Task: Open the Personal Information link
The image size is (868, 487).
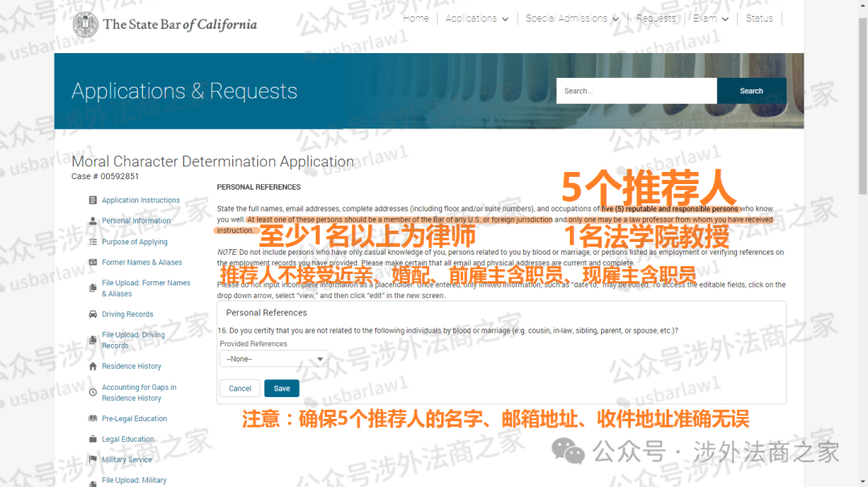Action: click(x=136, y=221)
